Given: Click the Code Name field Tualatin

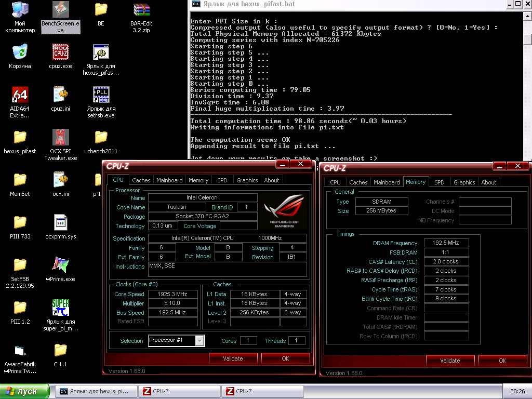Looking at the screenshot, I should [177, 207].
